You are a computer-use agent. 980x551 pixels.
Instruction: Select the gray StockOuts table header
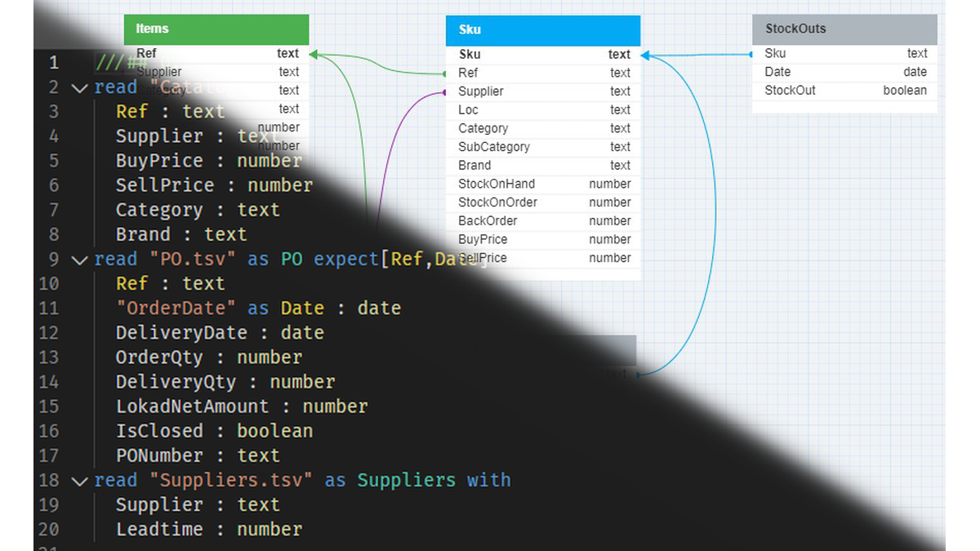[844, 29]
